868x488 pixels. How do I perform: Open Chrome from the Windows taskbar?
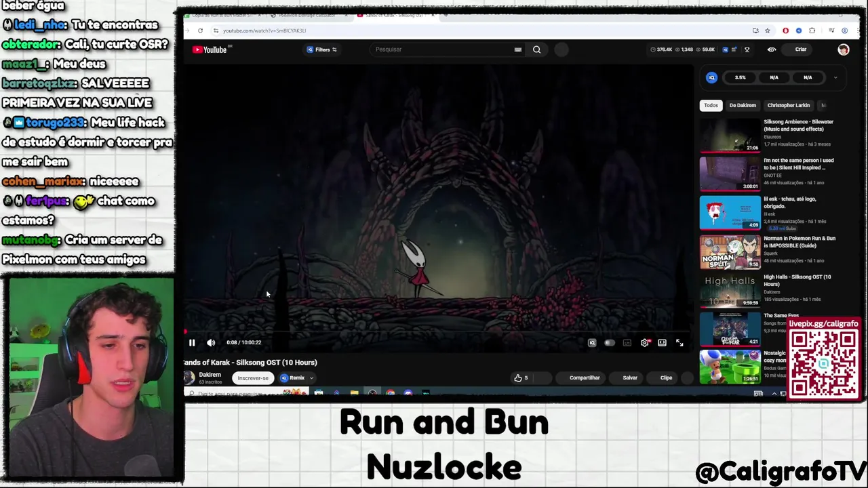point(390,393)
